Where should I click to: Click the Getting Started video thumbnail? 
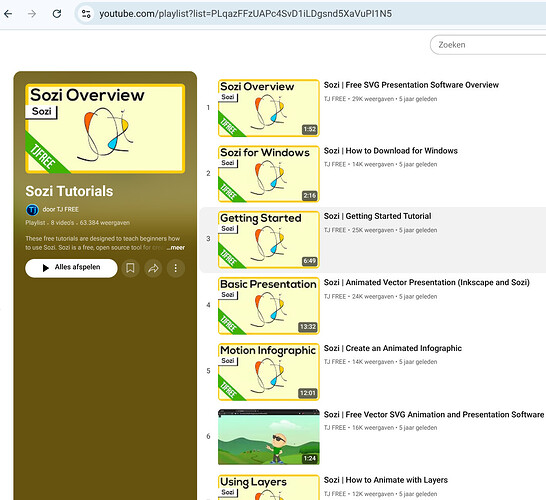[x=269, y=240]
